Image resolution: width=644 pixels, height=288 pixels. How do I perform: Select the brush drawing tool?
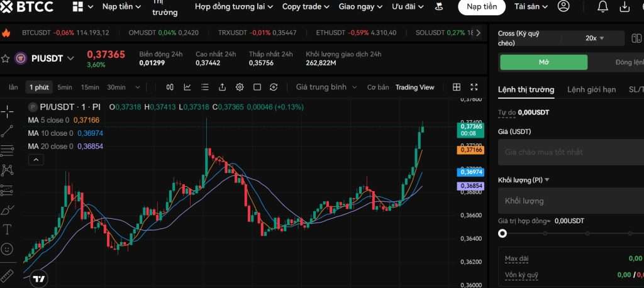tap(7, 210)
